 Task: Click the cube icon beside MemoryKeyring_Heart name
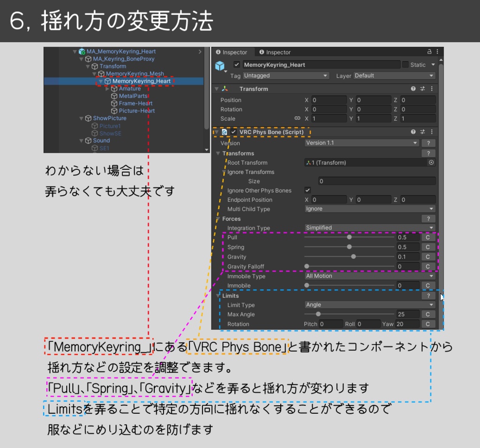pyautogui.click(x=220, y=64)
